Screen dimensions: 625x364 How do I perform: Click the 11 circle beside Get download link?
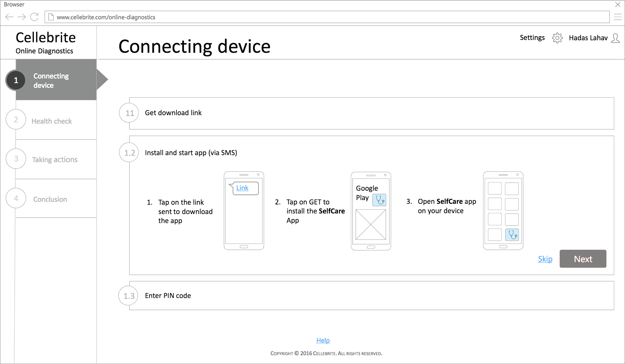pos(129,113)
